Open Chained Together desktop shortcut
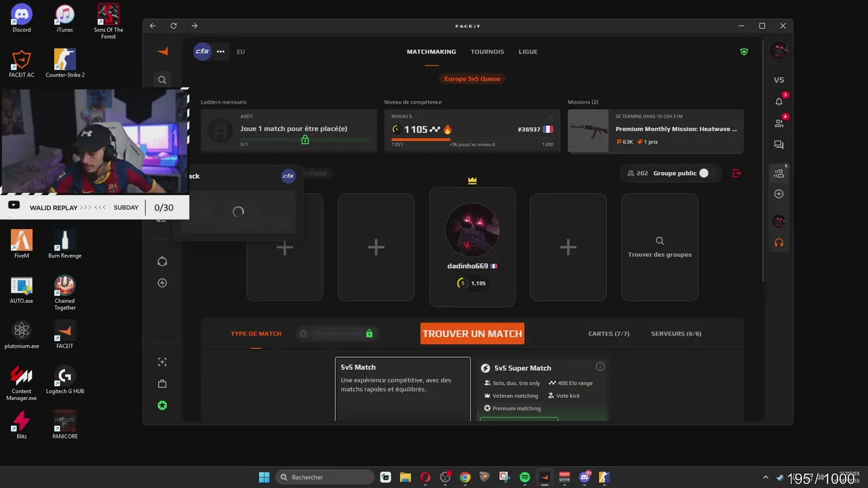 point(65,293)
